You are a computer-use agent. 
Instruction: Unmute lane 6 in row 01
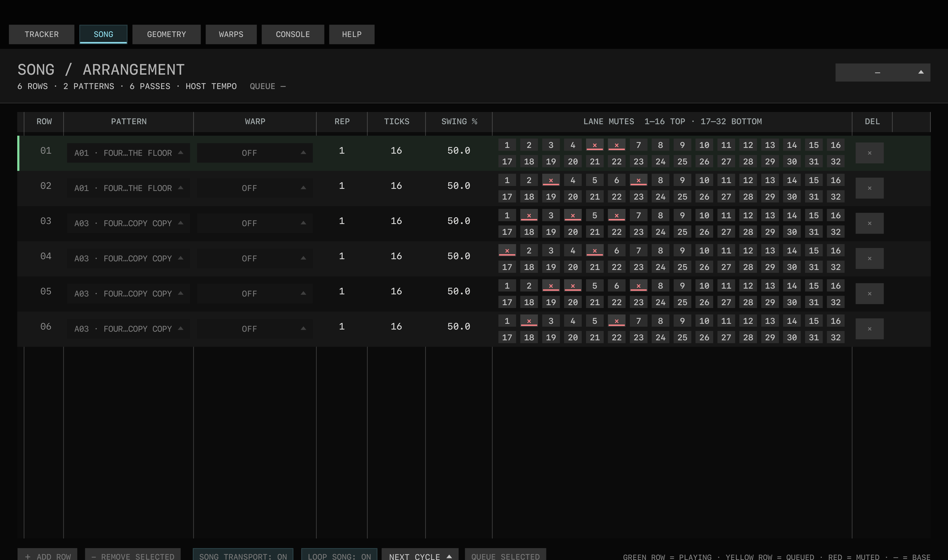tap(616, 145)
